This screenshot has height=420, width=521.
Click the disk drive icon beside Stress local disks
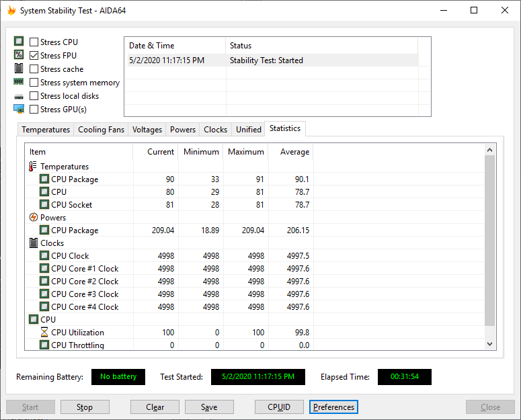(19, 97)
